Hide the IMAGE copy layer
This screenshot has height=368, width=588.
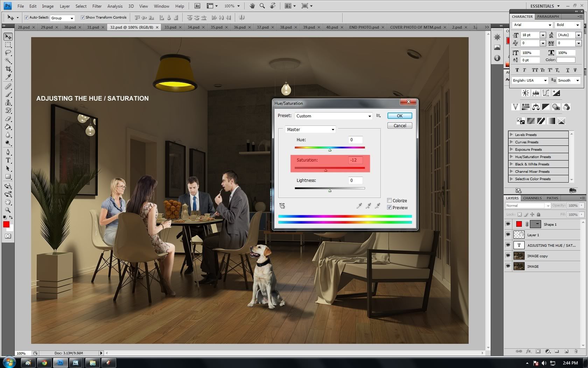click(x=508, y=256)
